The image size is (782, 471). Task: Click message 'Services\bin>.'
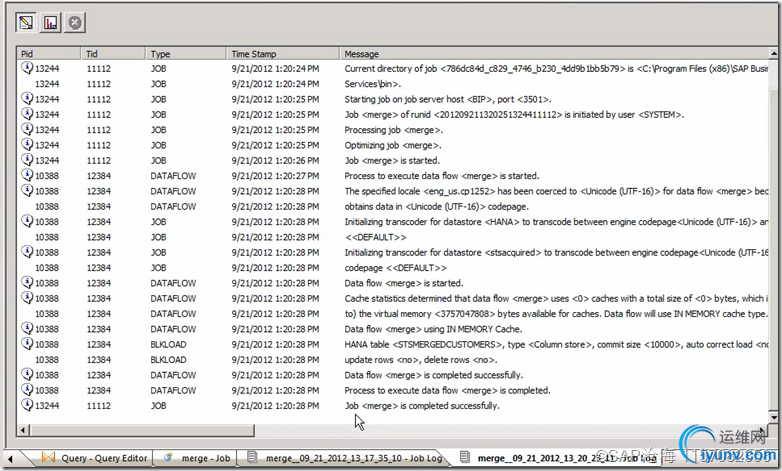[373, 84]
